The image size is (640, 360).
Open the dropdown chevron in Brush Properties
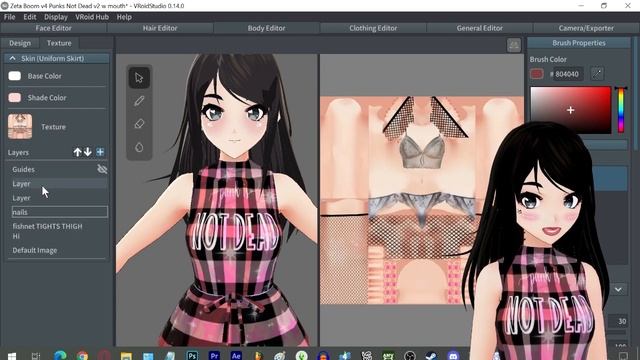pos(618,289)
